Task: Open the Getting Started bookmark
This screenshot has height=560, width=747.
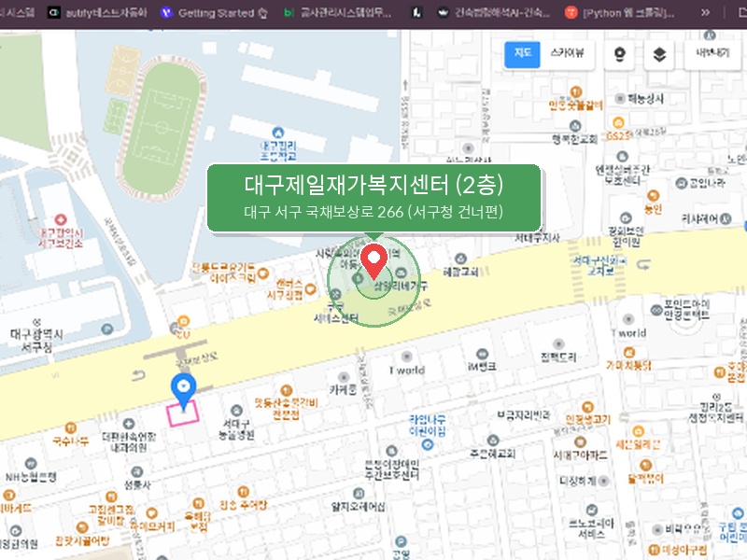Action: pos(215,13)
